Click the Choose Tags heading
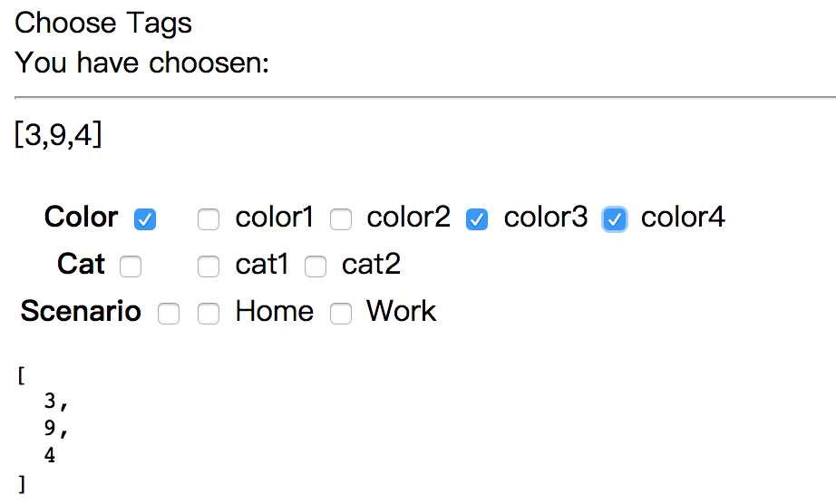Image resolution: width=836 pixels, height=504 pixels. pyautogui.click(x=102, y=24)
